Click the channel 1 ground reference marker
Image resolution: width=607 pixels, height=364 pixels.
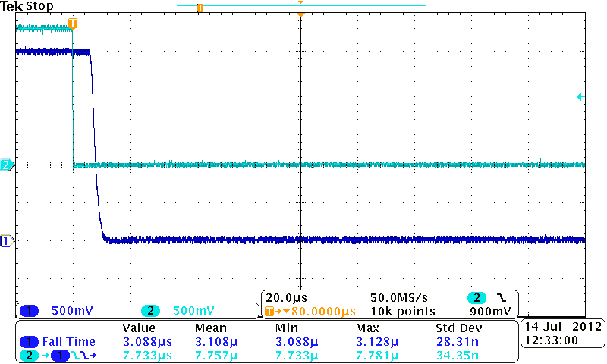7,241
